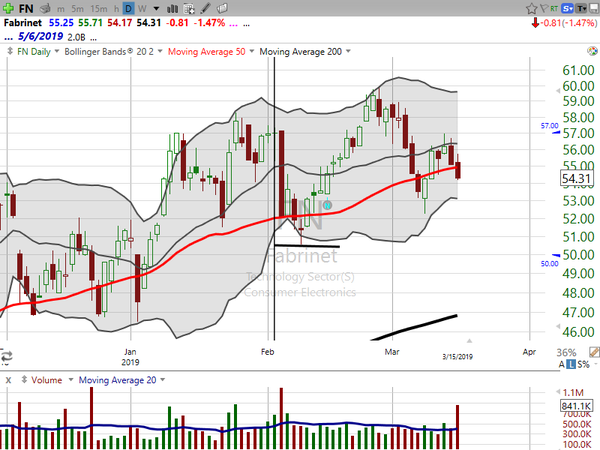The width and height of the screenshot is (600, 450).
Task: Switch to 1-minute 'm' timeframe
Action: tap(60, 9)
